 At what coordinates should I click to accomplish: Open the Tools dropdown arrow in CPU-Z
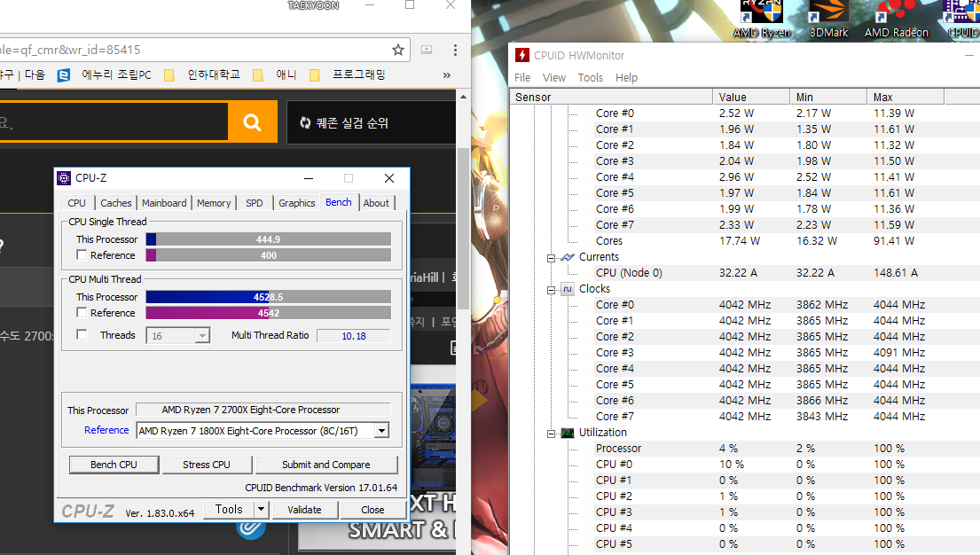pyautogui.click(x=262, y=510)
